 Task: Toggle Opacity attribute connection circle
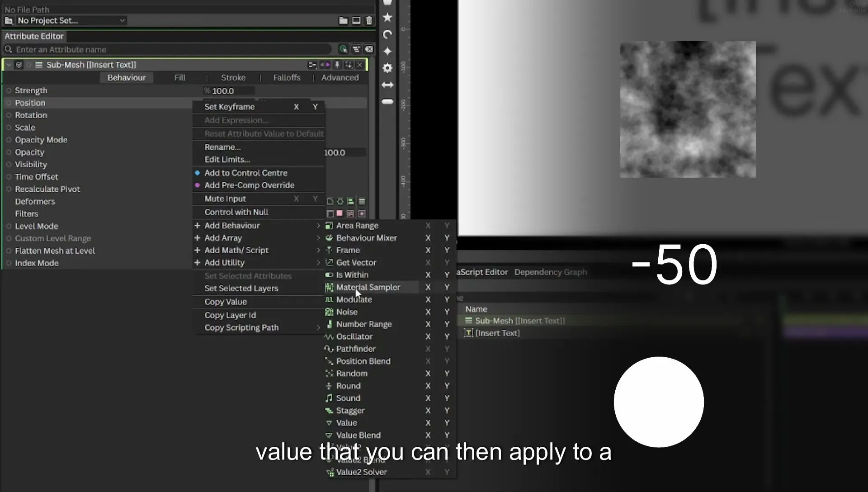(x=9, y=152)
